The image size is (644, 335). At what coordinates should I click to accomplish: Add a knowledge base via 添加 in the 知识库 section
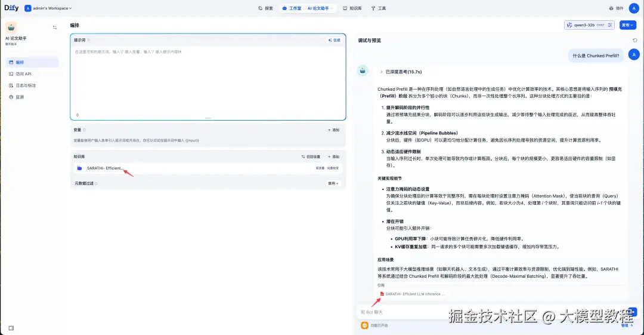click(x=333, y=157)
